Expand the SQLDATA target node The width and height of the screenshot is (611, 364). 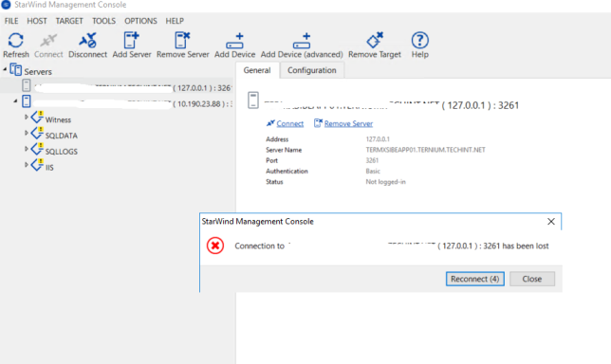[27, 133]
